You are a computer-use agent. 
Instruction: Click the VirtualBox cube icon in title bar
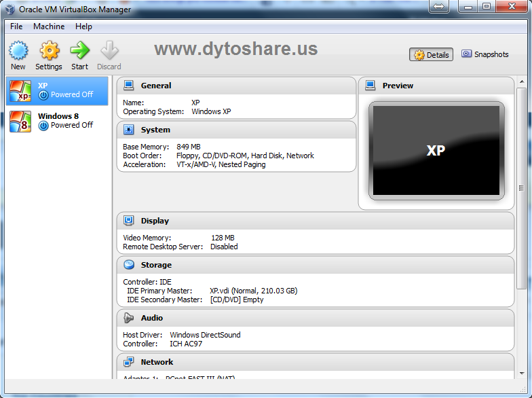9,9
